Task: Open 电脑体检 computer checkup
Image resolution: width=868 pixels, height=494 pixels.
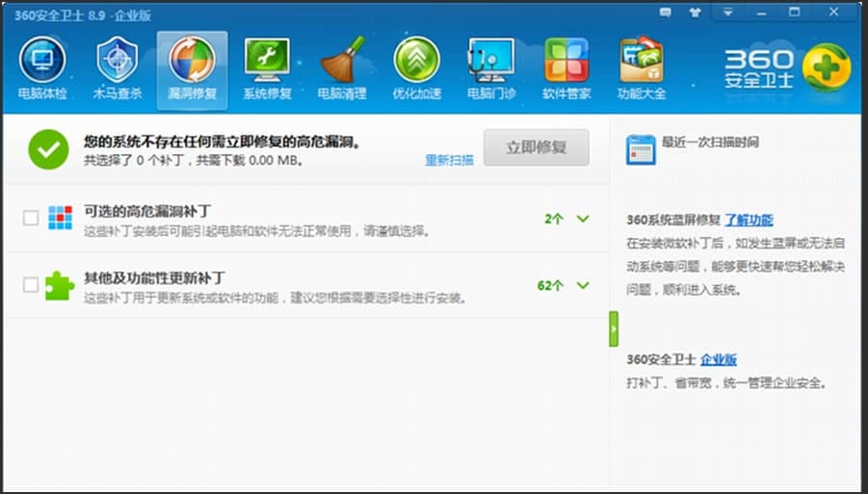Action: (42, 69)
